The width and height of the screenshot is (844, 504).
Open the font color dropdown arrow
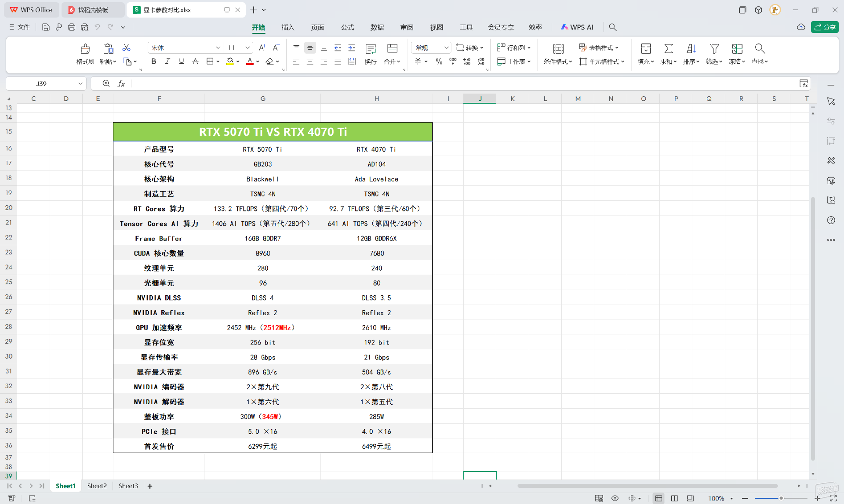[258, 62]
